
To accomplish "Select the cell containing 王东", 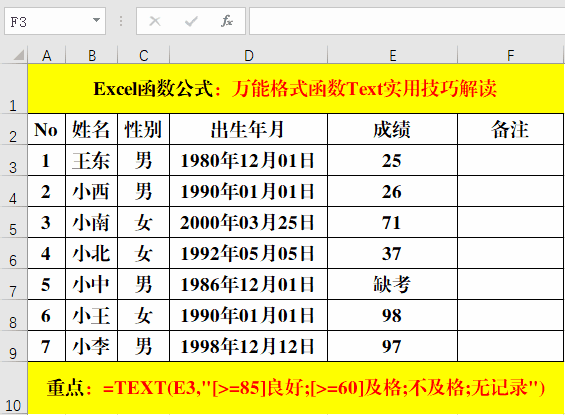I will tap(92, 160).
